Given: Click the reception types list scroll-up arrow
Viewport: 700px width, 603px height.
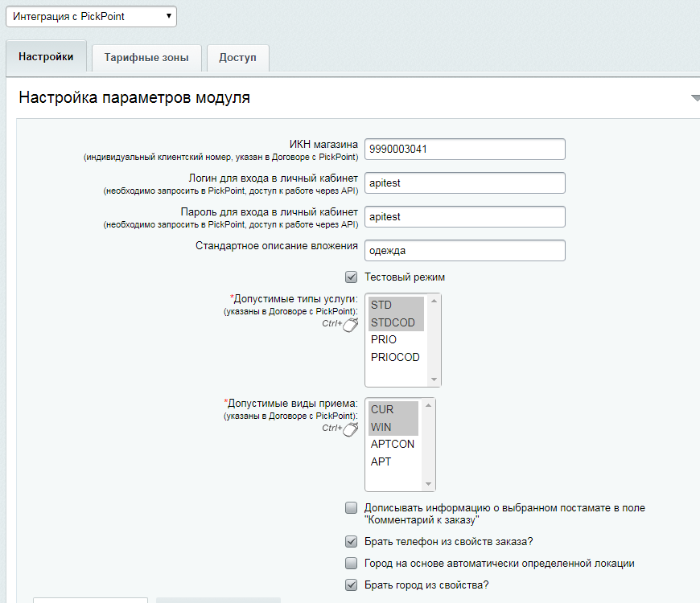Looking at the screenshot, I should 429,405.
